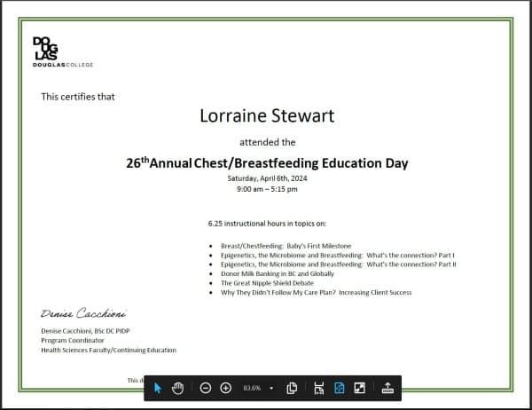The image size is (532, 410).
Task: Activate the hand pan tool
Action: (x=177, y=388)
